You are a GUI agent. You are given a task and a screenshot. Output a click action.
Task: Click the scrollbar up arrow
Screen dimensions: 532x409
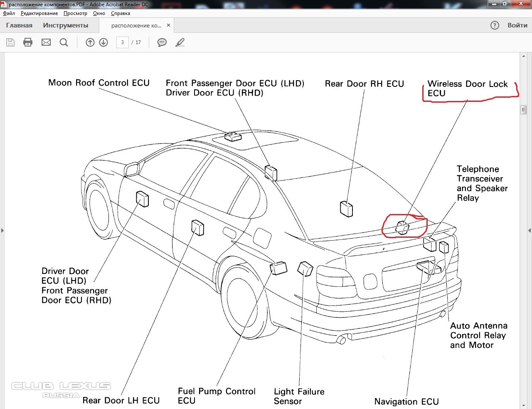tap(523, 56)
